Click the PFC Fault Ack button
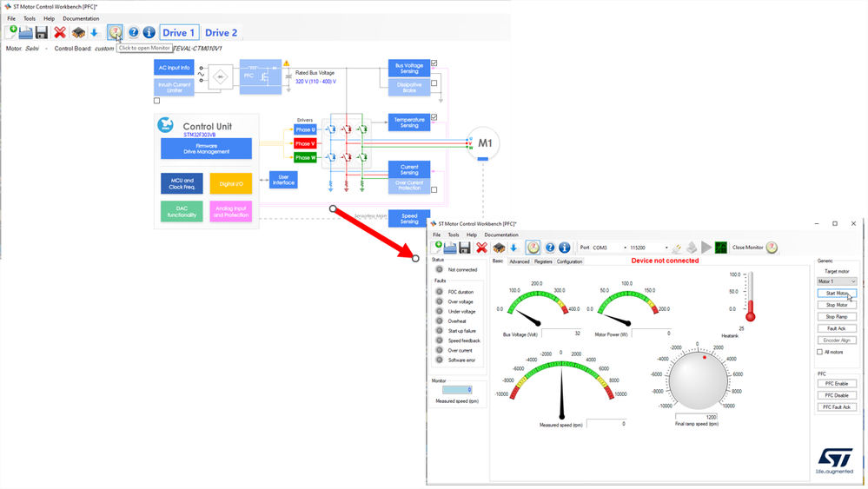868x489 pixels. 837,407
